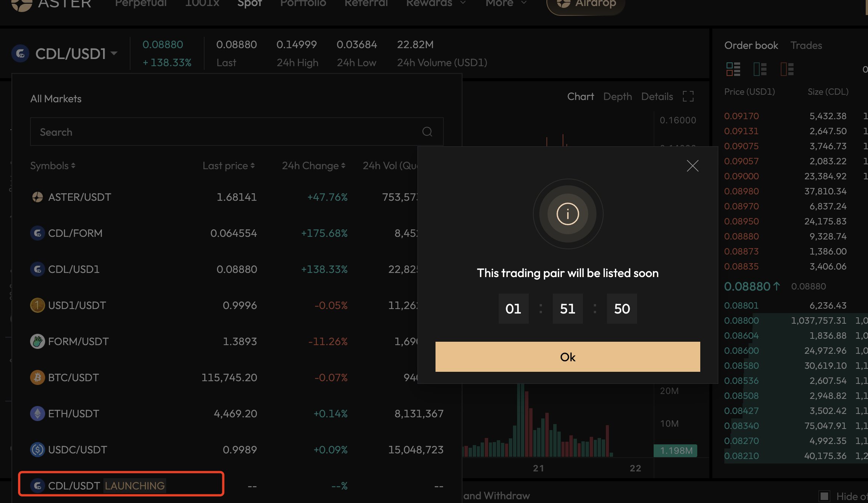
Task: Click the chart fullscreen expand icon
Action: tap(688, 96)
